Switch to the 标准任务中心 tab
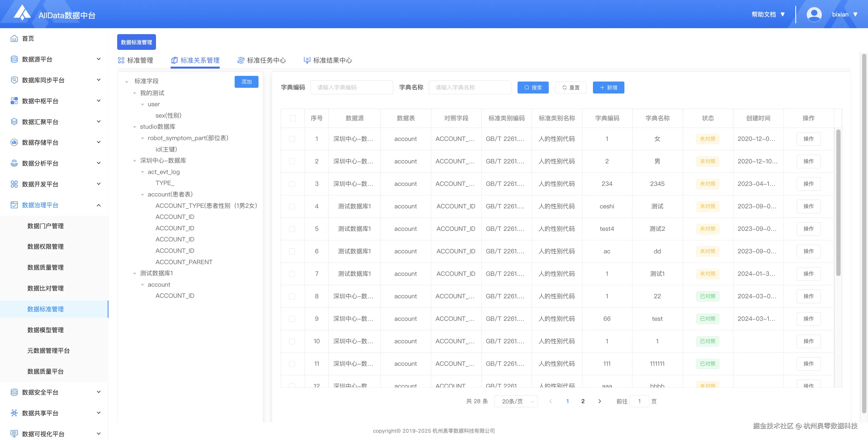868x440 pixels. point(262,60)
